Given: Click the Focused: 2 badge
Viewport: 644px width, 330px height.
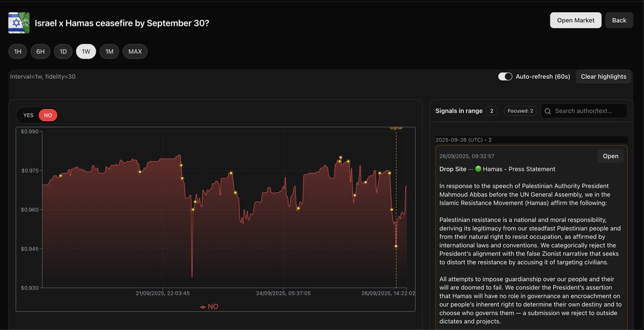Looking at the screenshot, I should [x=521, y=111].
